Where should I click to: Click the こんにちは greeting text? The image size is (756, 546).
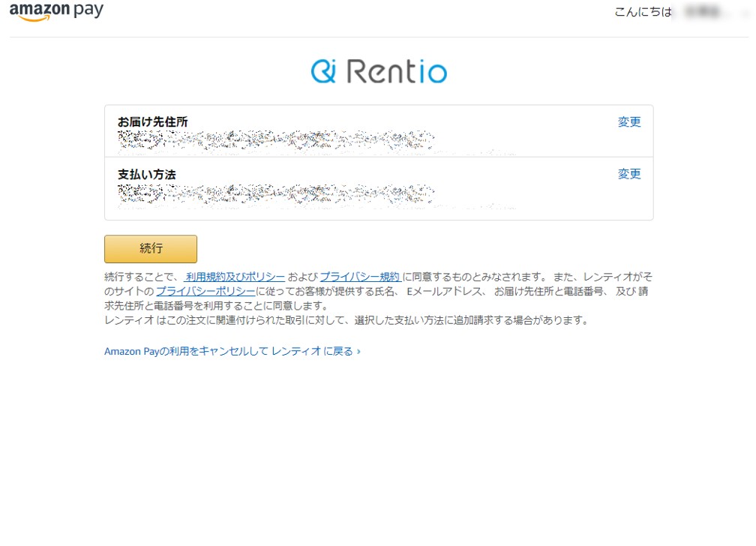[643, 12]
